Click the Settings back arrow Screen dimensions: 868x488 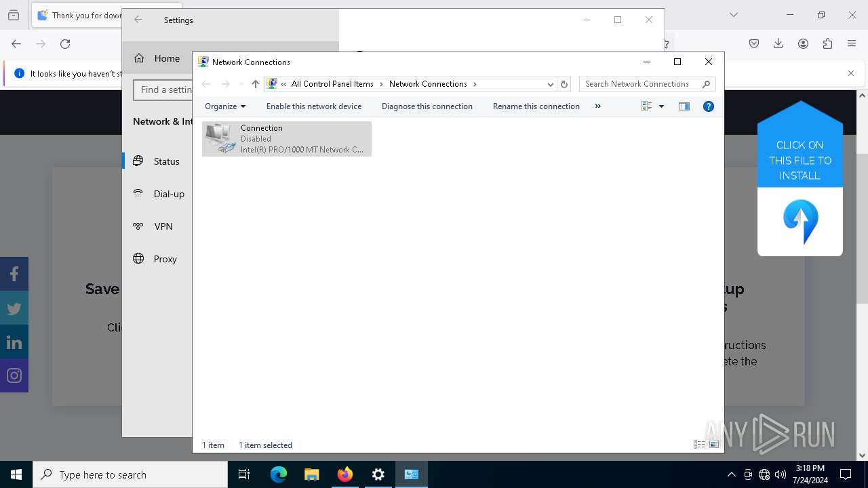tap(138, 20)
